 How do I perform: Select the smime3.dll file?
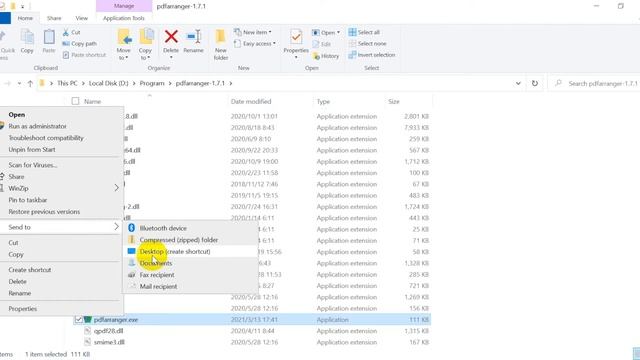point(109,342)
